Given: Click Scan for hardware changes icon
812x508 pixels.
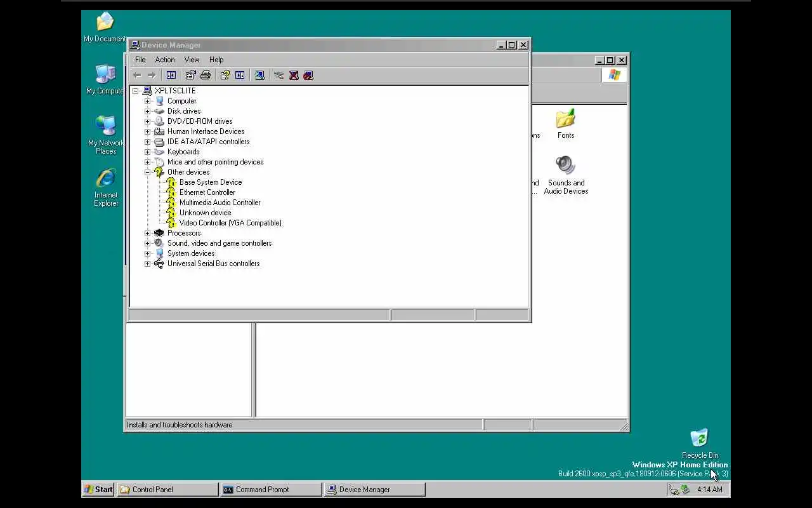Looking at the screenshot, I should (259, 75).
